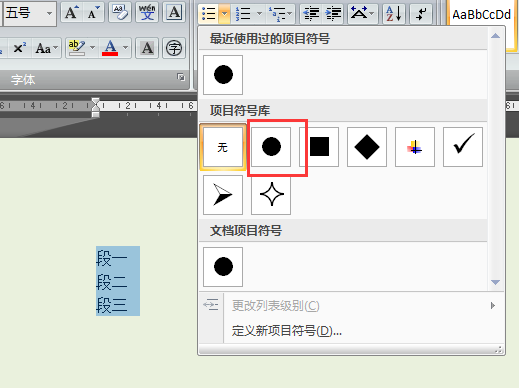Toggle character shading icon
519x388 pixels.
[147, 48]
